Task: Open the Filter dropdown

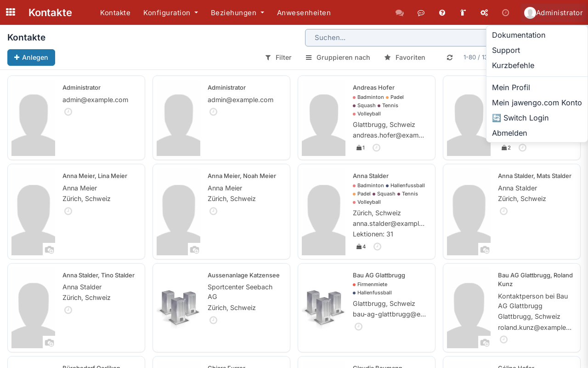Action: (278, 57)
